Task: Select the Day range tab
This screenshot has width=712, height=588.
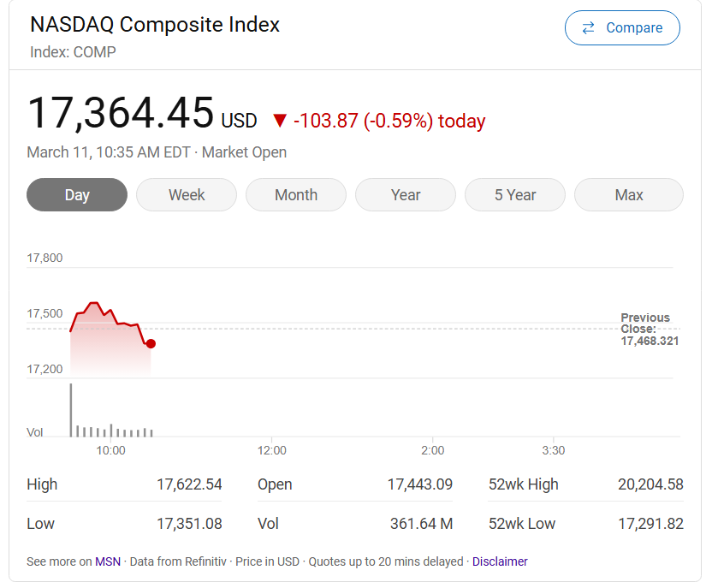Action: [77, 195]
